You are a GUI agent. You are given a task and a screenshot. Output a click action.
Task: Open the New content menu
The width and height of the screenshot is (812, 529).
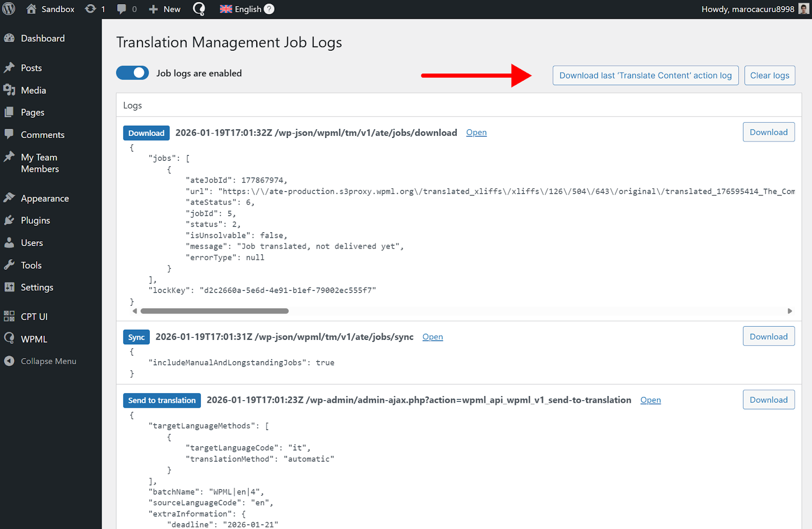[165, 9]
